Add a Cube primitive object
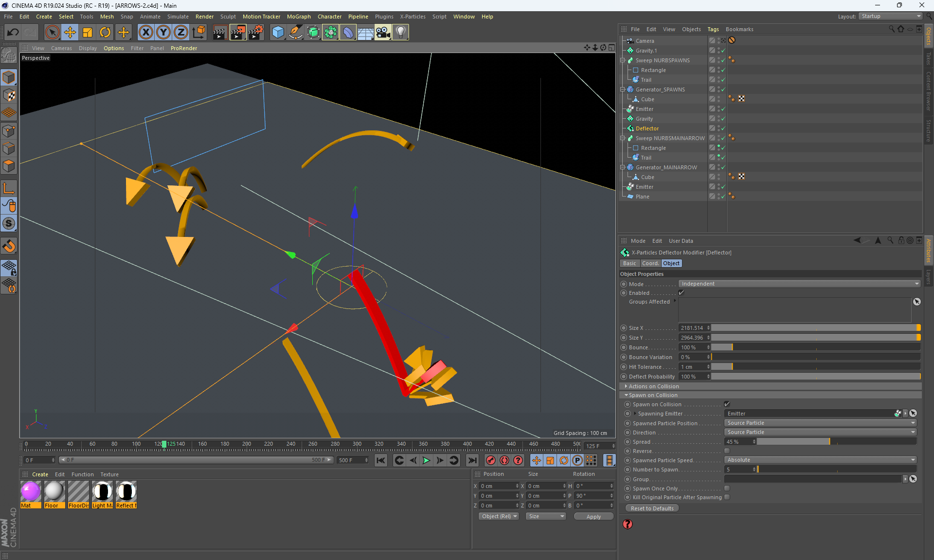This screenshot has width=934, height=560. [x=278, y=33]
